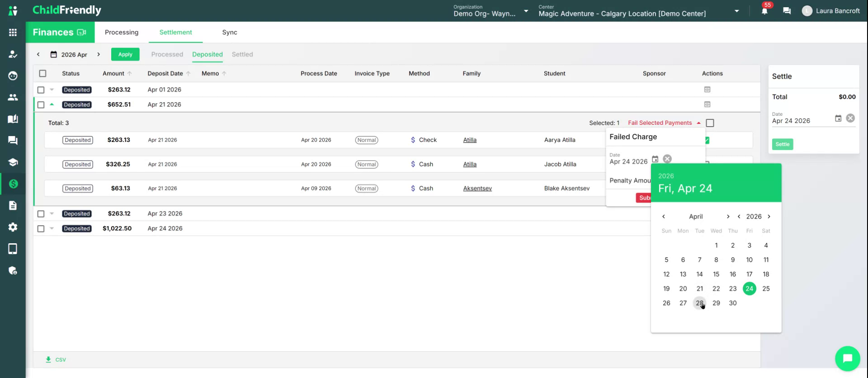Check the $263.12 Apr 23 2026 row
The height and width of the screenshot is (378, 868).
41,214
